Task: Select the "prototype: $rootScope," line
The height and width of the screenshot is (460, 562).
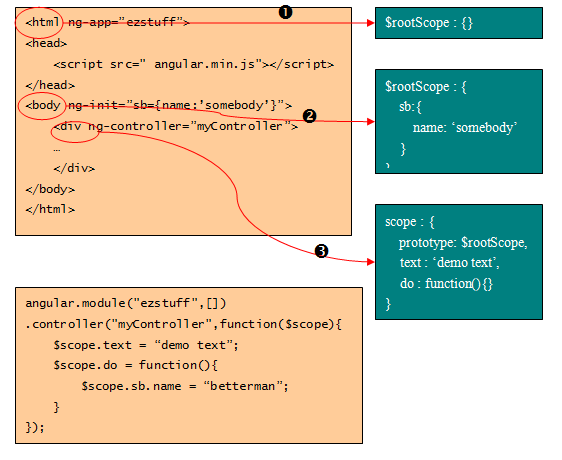Action: pyautogui.click(x=463, y=243)
